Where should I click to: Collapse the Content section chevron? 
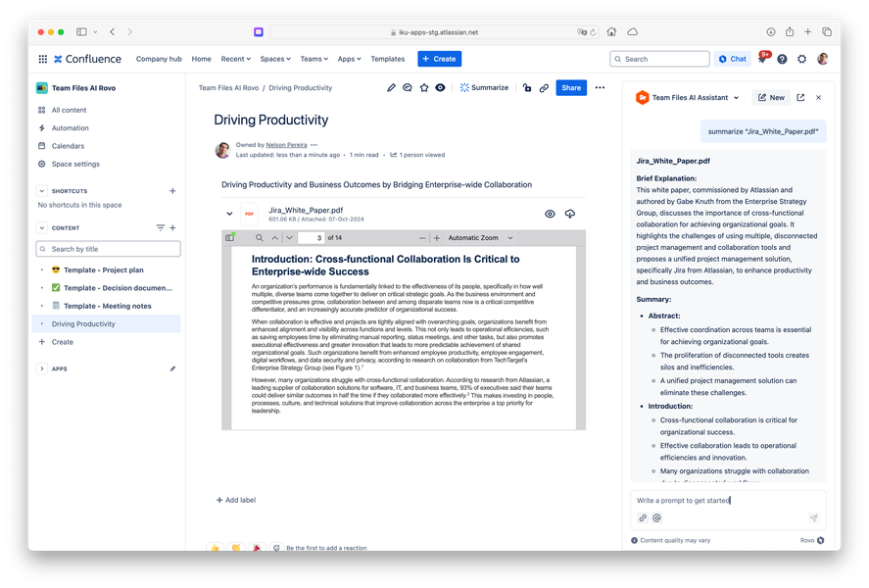point(41,227)
